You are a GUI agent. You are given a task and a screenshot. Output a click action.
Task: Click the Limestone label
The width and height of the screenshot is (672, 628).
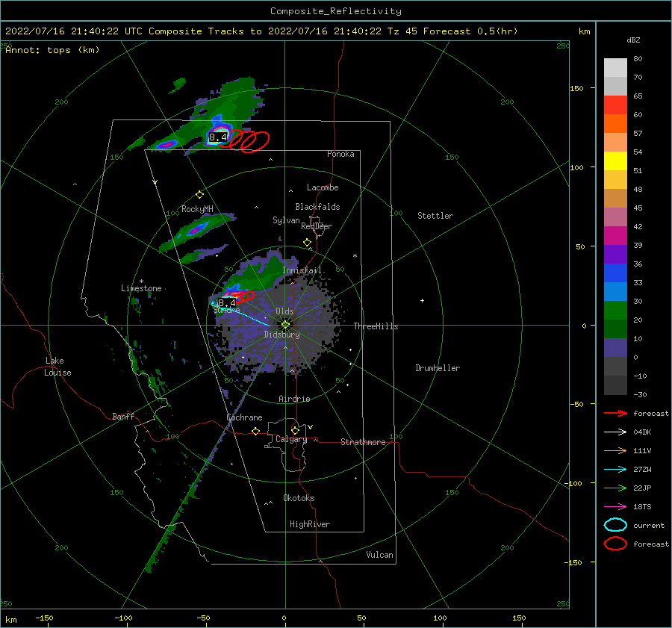pyautogui.click(x=141, y=288)
